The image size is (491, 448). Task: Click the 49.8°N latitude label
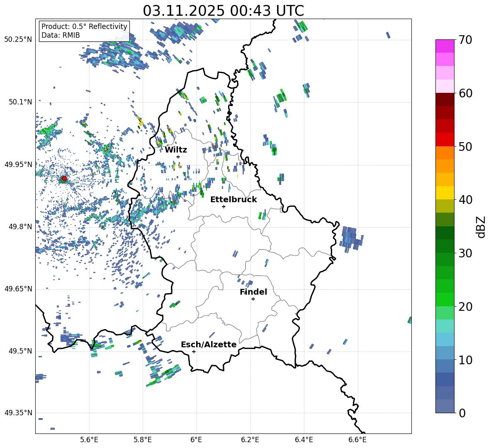click(x=20, y=227)
